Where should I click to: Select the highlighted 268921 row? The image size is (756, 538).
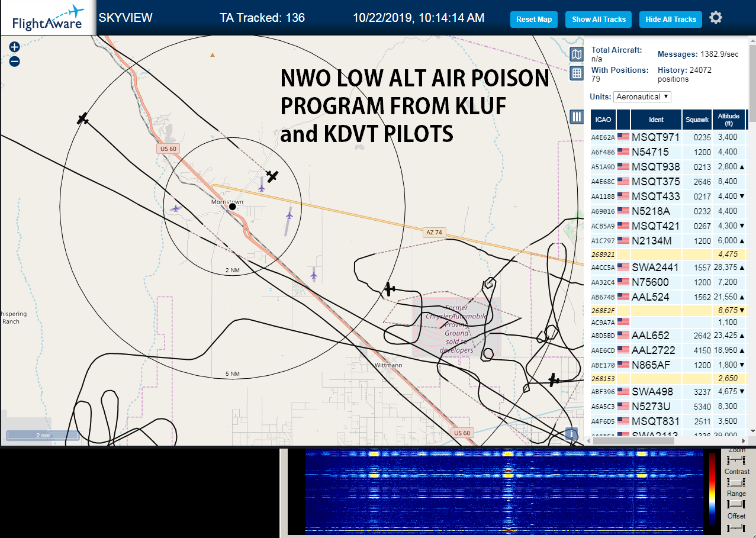pyautogui.click(x=669, y=254)
